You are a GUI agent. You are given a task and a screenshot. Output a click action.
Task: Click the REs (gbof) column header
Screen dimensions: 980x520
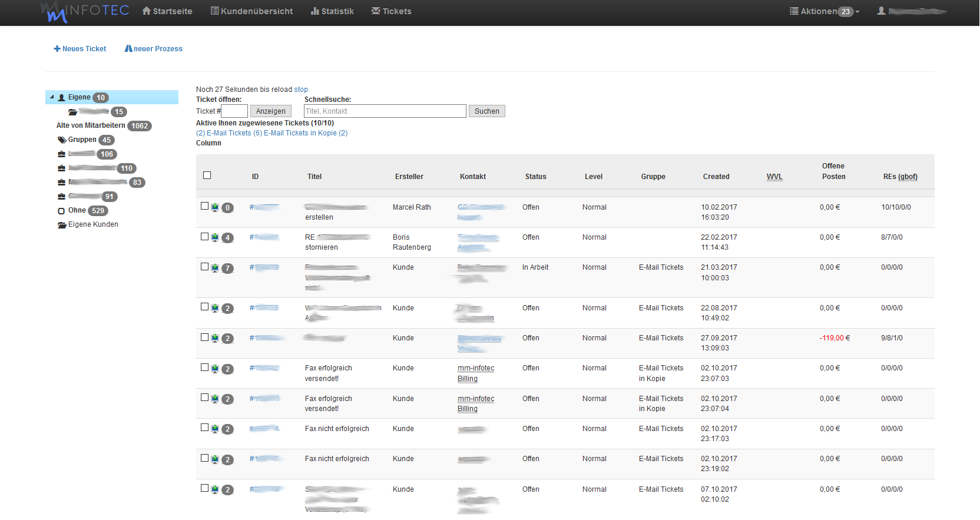pos(900,177)
